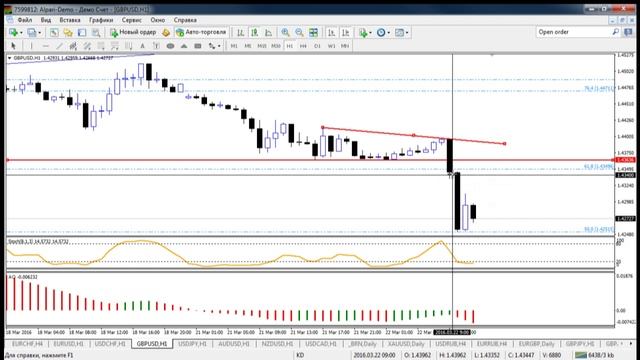
Task: Open the New Chart tool
Action: click(13, 32)
